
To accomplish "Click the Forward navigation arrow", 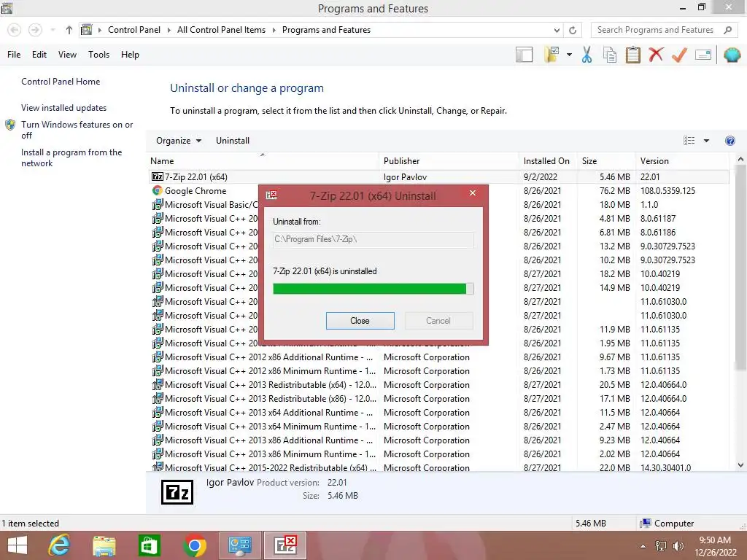I will tap(35, 30).
